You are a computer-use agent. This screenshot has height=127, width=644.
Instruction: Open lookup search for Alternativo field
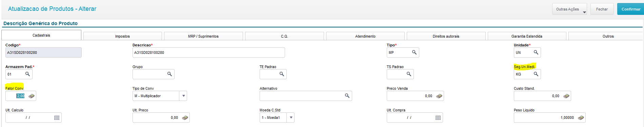coord(347,96)
